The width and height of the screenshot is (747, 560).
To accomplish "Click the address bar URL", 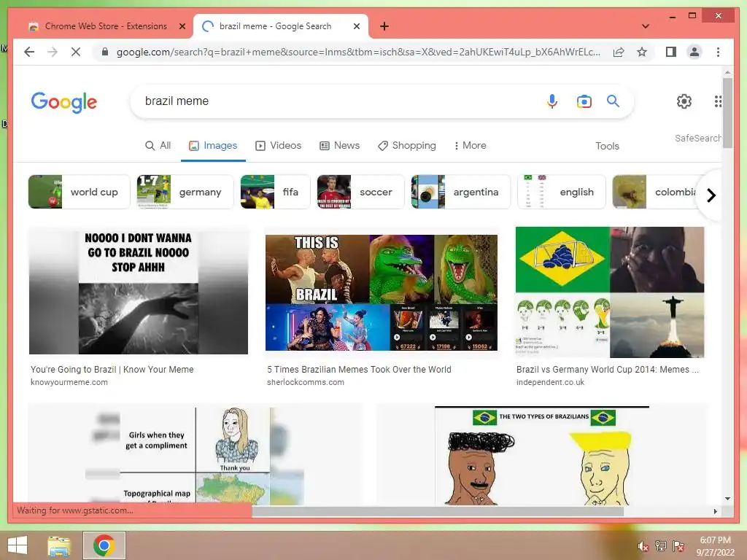I will click(x=358, y=52).
